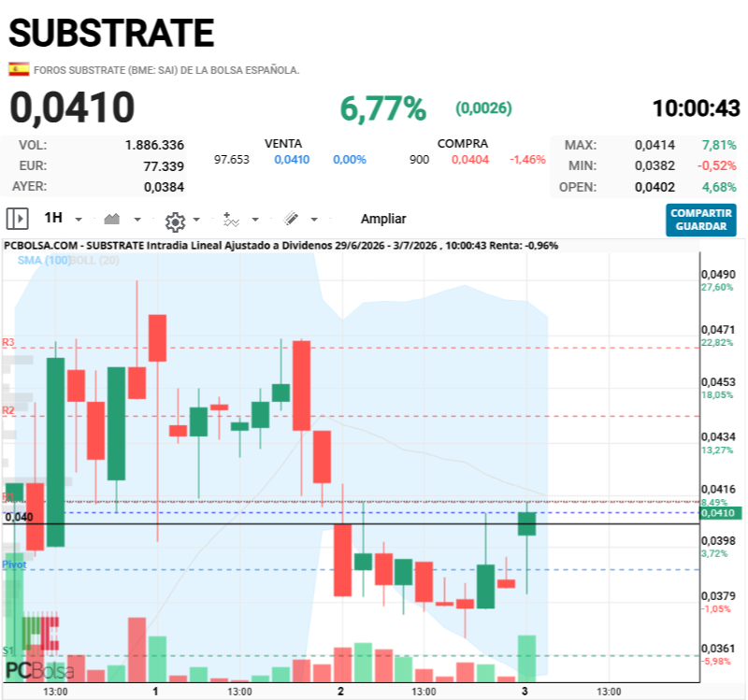Click the AYER value 0,0384
The width and height of the screenshot is (748, 700).
coord(164,187)
